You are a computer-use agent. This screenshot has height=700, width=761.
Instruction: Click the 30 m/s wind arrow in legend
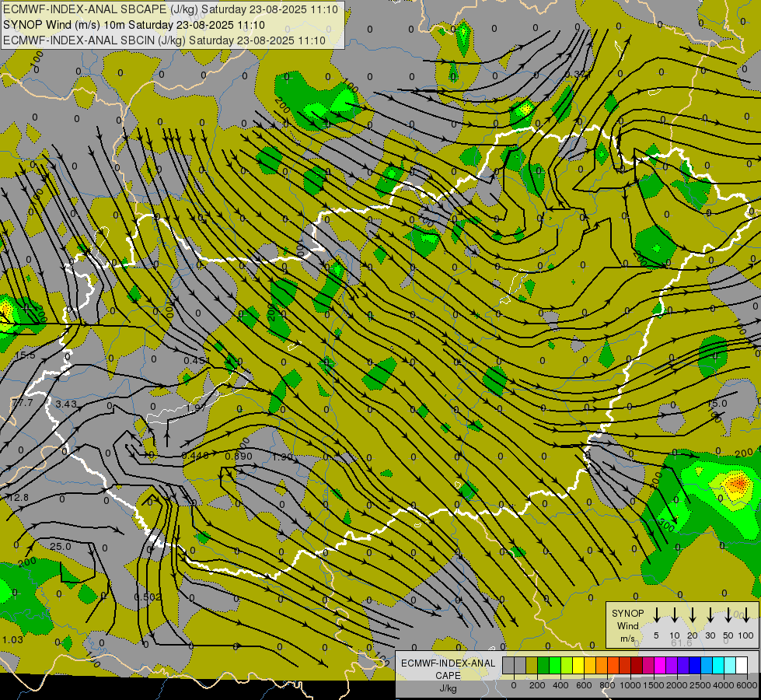pyautogui.click(x=710, y=615)
